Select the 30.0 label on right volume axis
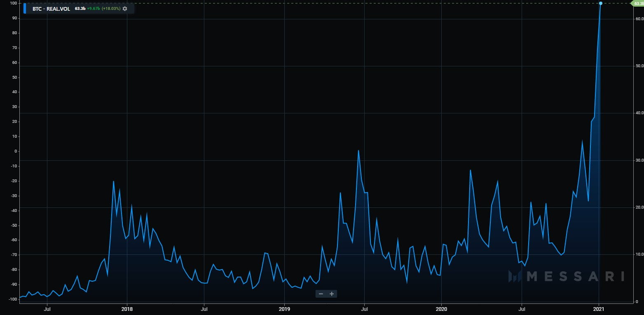 click(x=638, y=160)
